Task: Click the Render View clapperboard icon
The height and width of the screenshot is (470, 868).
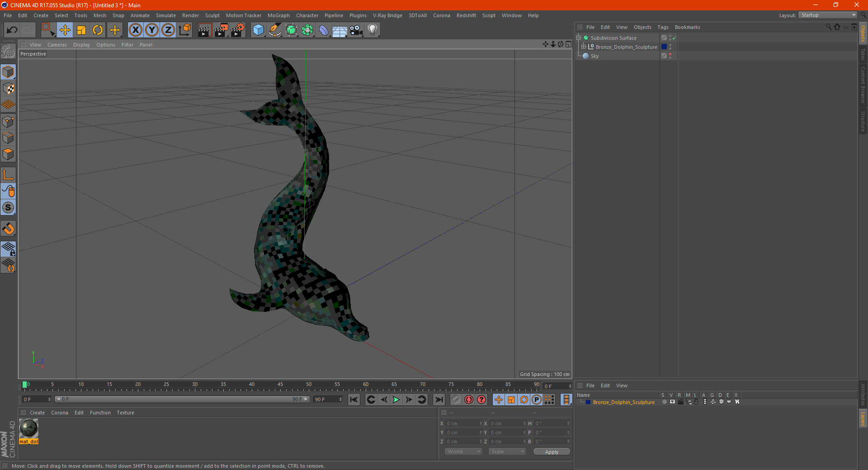Action: (x=204, y=30)
